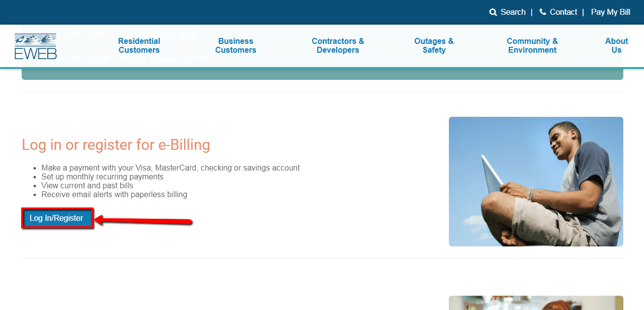This screenshot has width=644, height=310.
Task: Go to Pay My Bill
Action: pyautogui.click(x=610, y=12)
